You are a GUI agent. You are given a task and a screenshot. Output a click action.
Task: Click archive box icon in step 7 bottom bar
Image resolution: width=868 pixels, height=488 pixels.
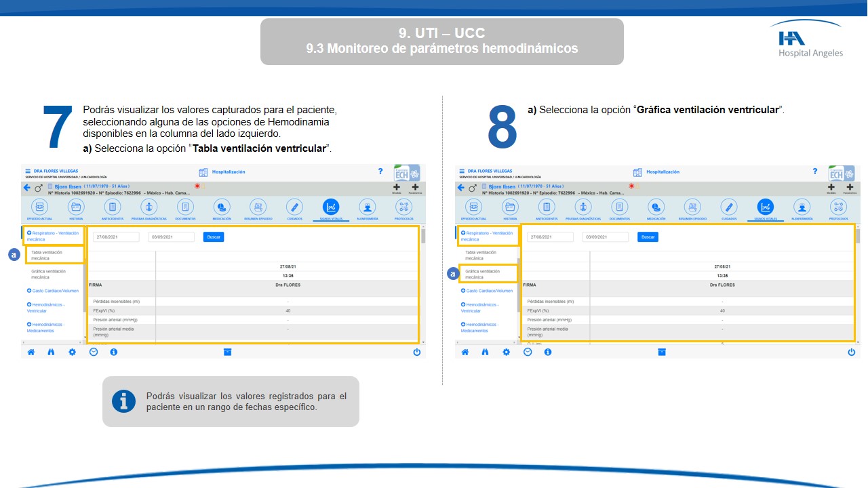click(228, 352)
